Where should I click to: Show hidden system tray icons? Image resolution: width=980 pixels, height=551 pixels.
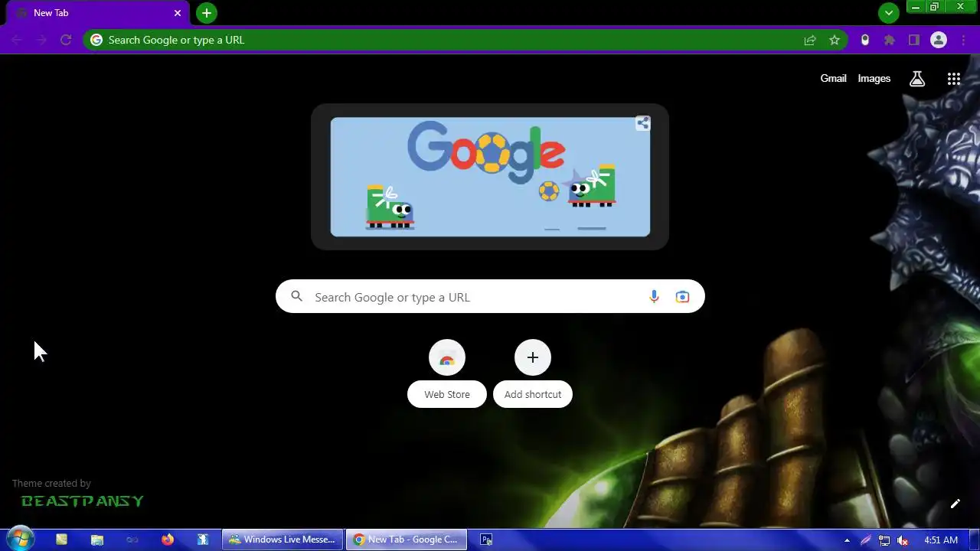[x=847, y=540]
